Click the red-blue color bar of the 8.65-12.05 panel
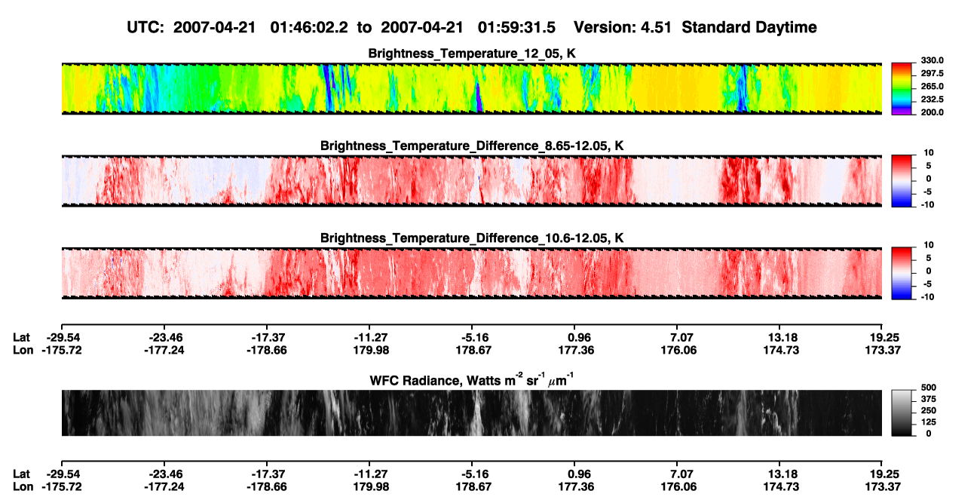980x503 pixels. click(902, 181)
